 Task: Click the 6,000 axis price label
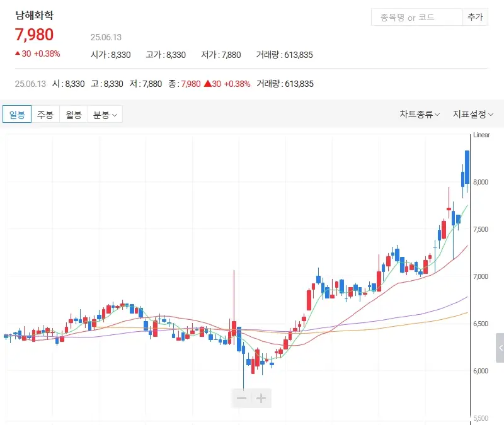pyautogui.click(x=481, y=371)
